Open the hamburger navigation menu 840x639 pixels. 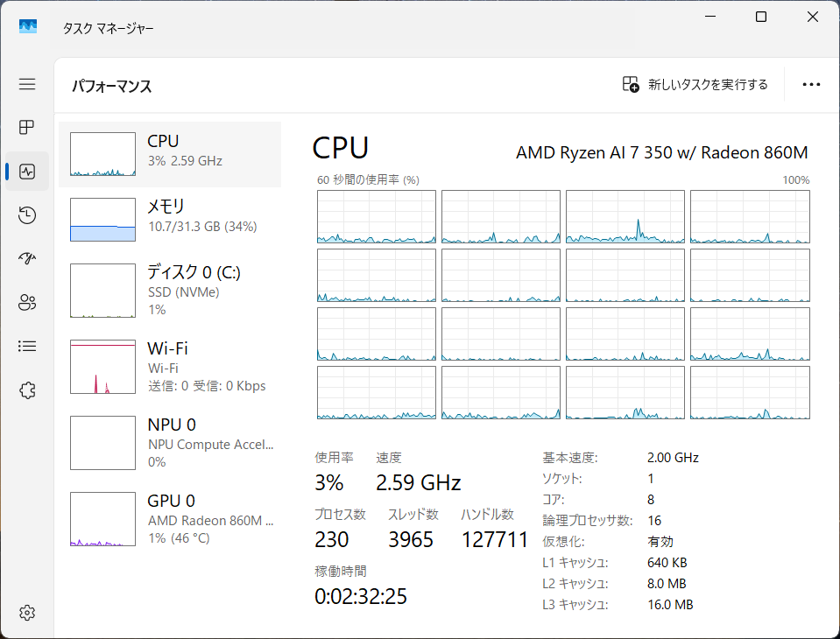[27, 84]
